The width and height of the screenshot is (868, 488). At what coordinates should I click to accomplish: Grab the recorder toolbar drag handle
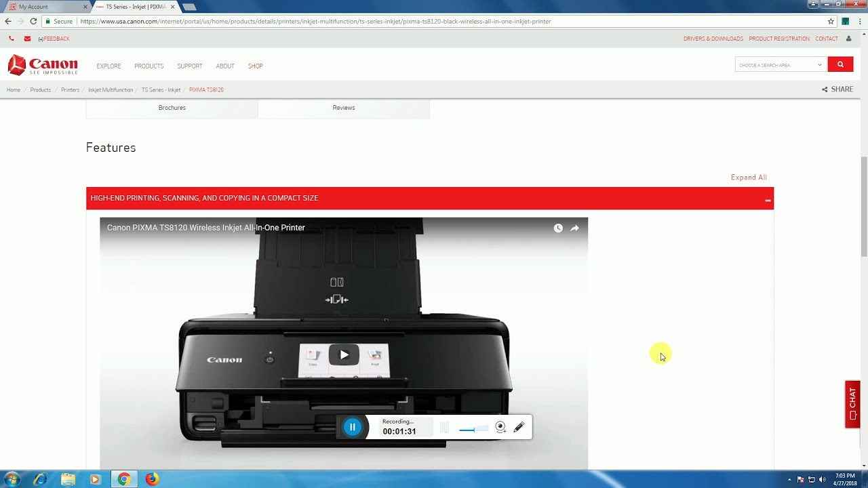point(444,427)
